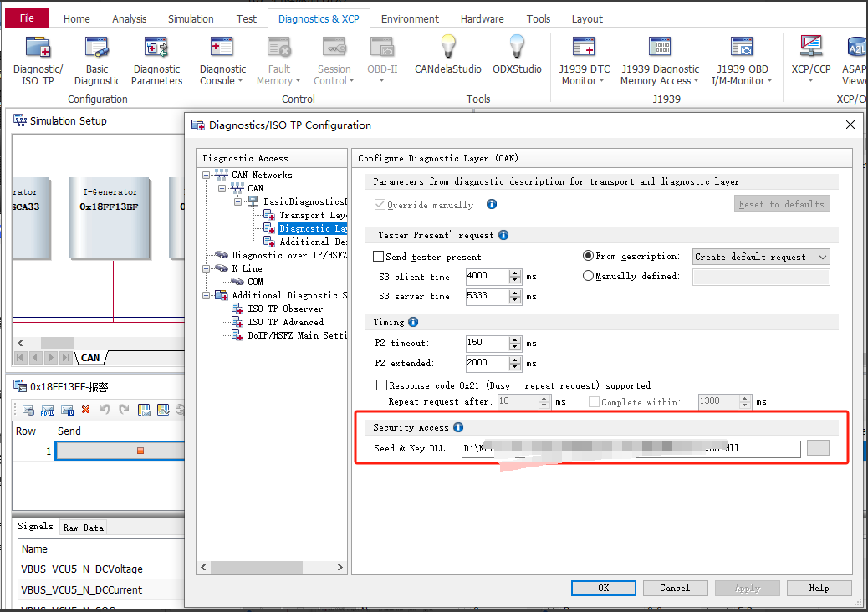
Task: Click the redo arrow in 0x18FF13EF toolbar
Action: 124,410
